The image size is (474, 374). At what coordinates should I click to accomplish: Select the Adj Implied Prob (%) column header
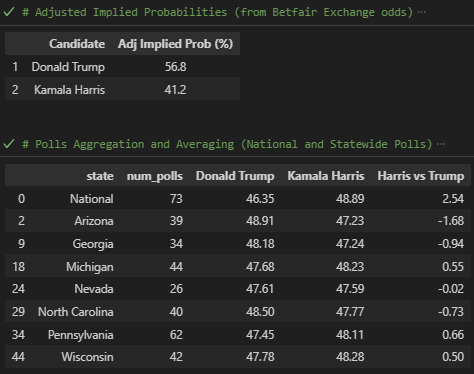pos(175,44)
